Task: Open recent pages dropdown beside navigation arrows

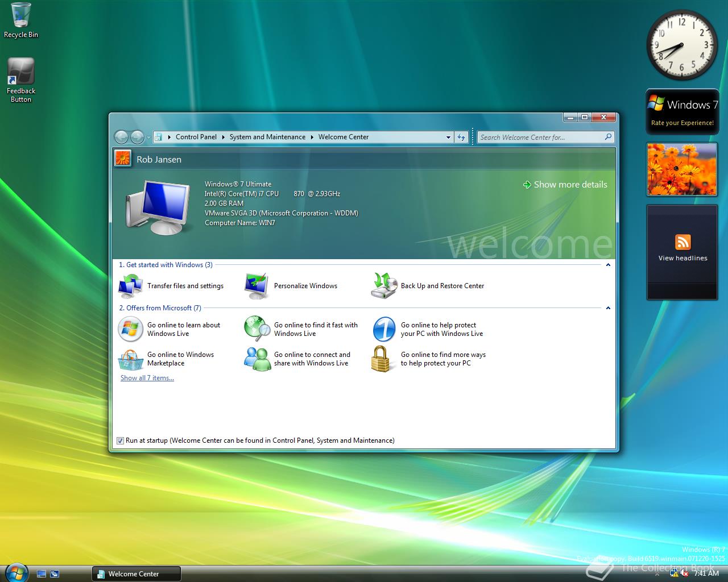Action: (148, 138)
